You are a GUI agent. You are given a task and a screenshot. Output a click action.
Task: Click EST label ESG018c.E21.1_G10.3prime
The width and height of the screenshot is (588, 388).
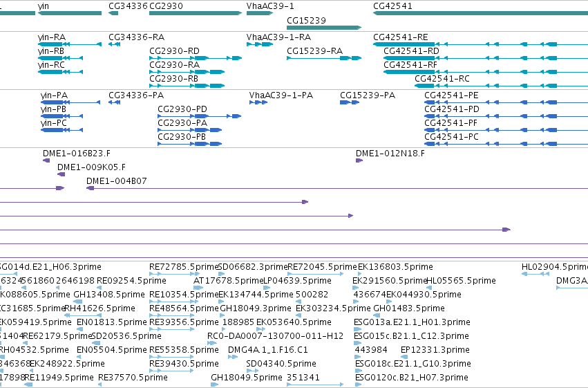click(x=413, y=364)
